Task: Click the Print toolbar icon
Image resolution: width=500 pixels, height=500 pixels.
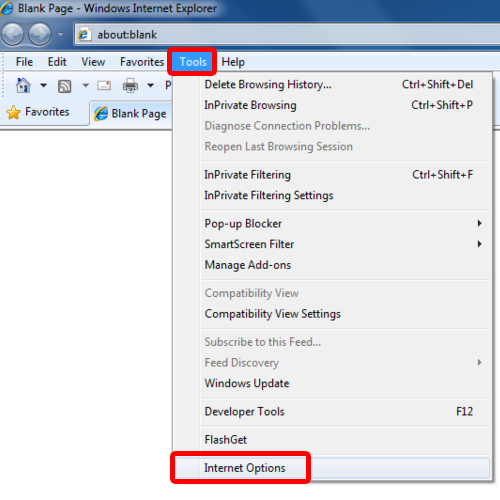Action: (x=130, y=86)
